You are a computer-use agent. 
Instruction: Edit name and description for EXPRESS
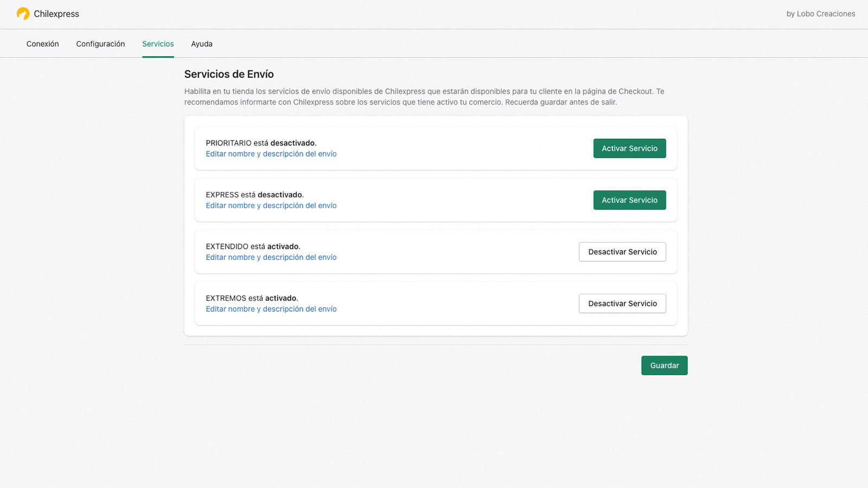coord(271,206)
